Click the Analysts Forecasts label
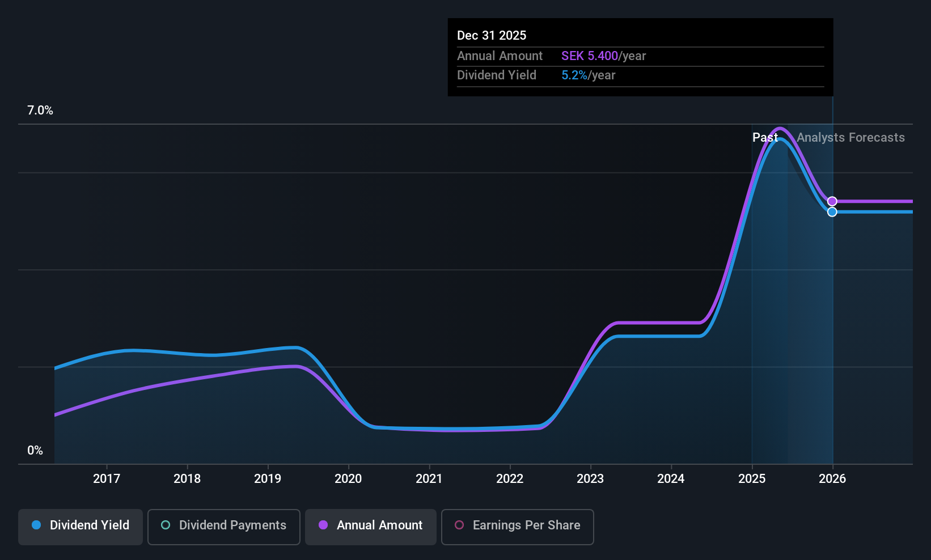931x560 pixels. [x=850, y=138]
